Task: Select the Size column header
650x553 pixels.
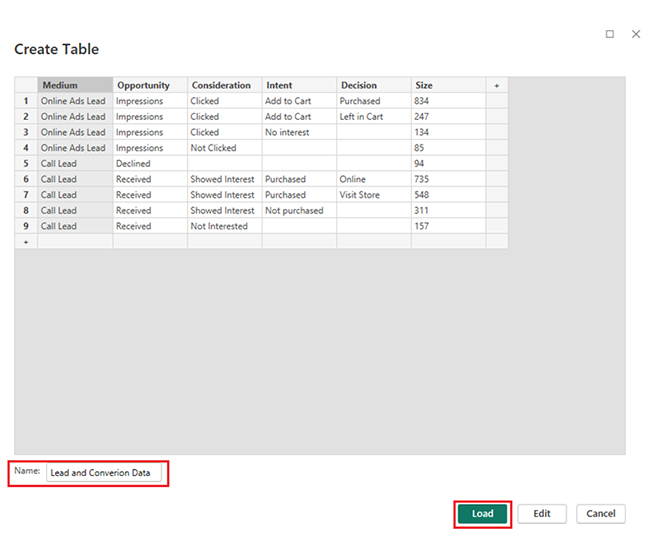Action: tap(448, 86)
